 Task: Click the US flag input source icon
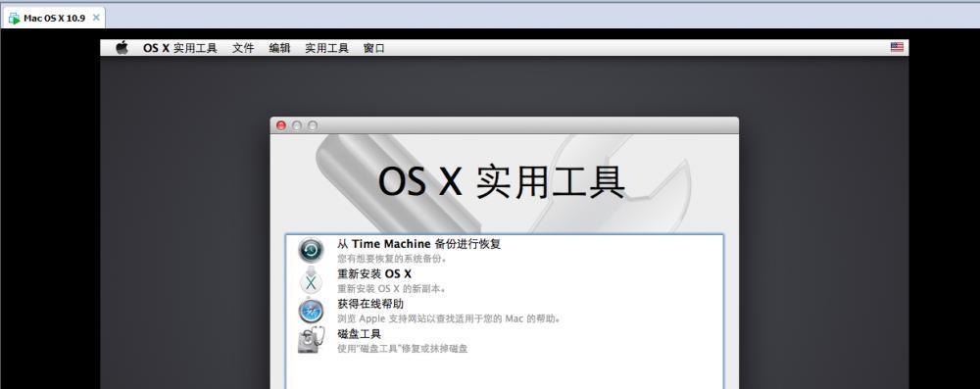coord(897,47)
